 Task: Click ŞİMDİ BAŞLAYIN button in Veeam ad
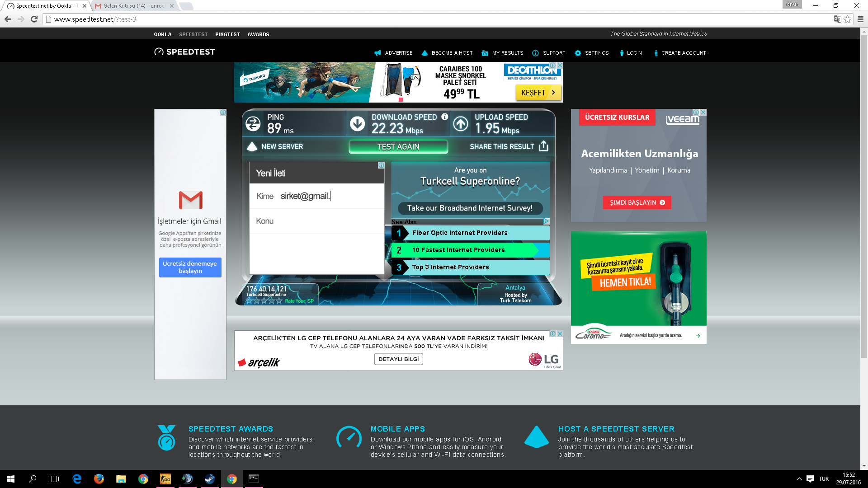[x=637, y=202]
